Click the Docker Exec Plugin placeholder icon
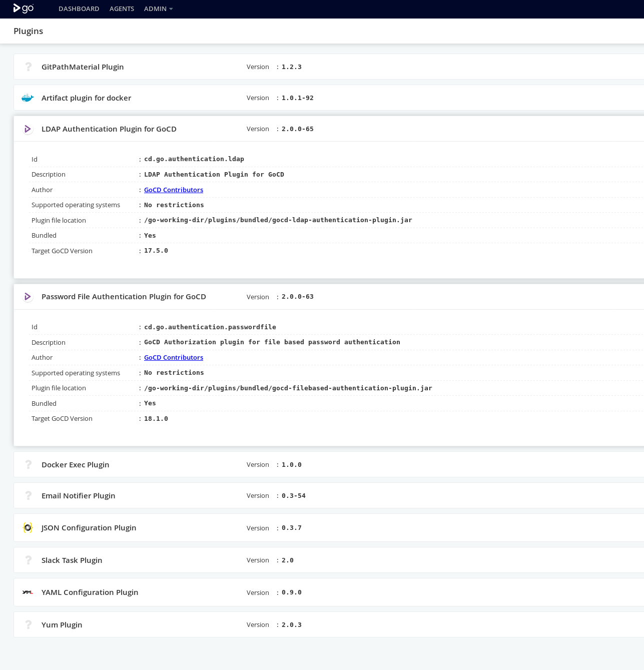644x670 pixels. click(28, 464)
